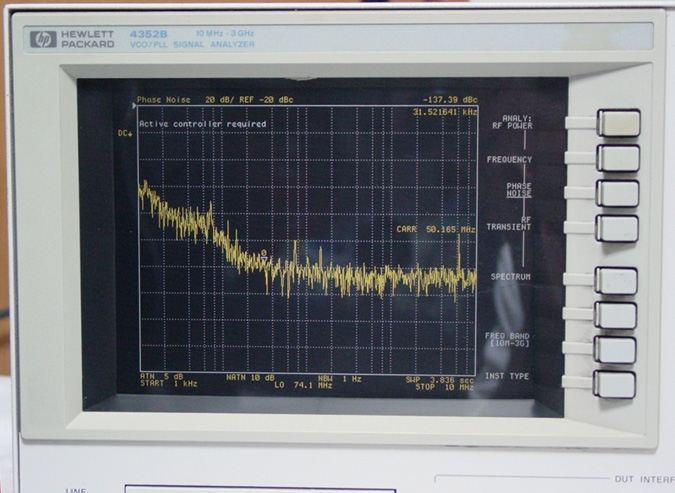
Task: Click the "NBW 1 Hz" readout
Action: 340,379
